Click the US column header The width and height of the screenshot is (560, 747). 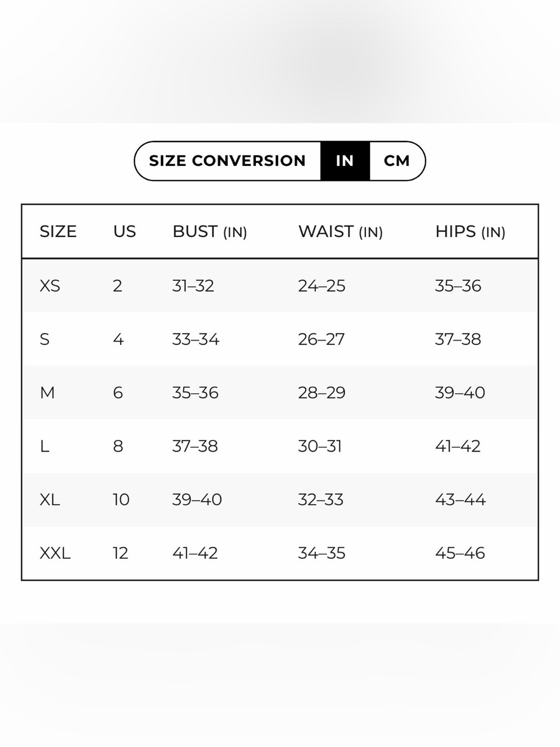pos(124,231)
